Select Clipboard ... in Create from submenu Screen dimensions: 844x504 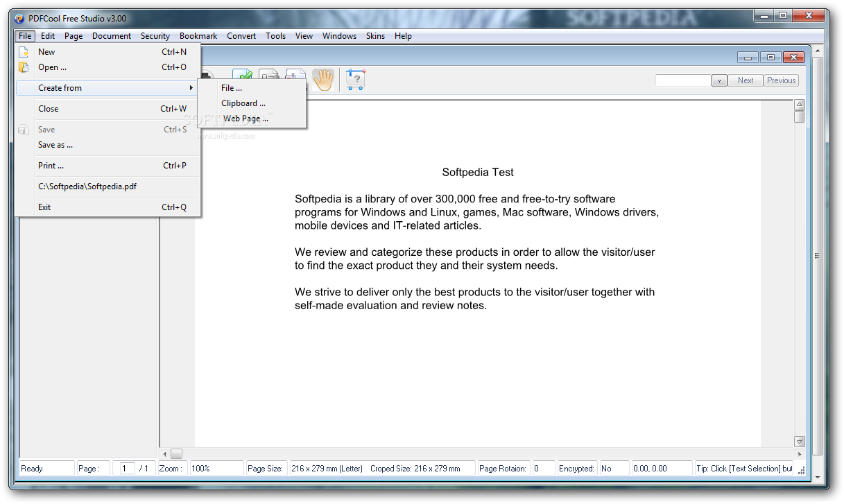[252, 103]
